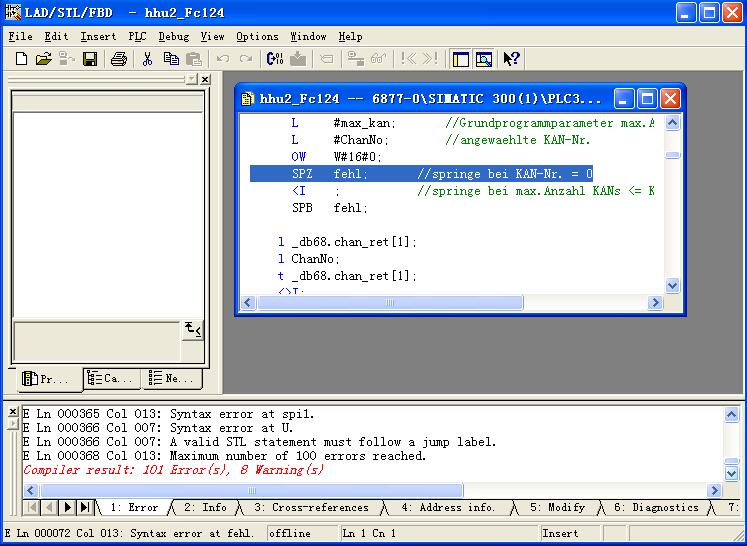Click 'Maximum number of 100 errors reached.' message
The width and height of the screenshot is (747, 546).
298,456
